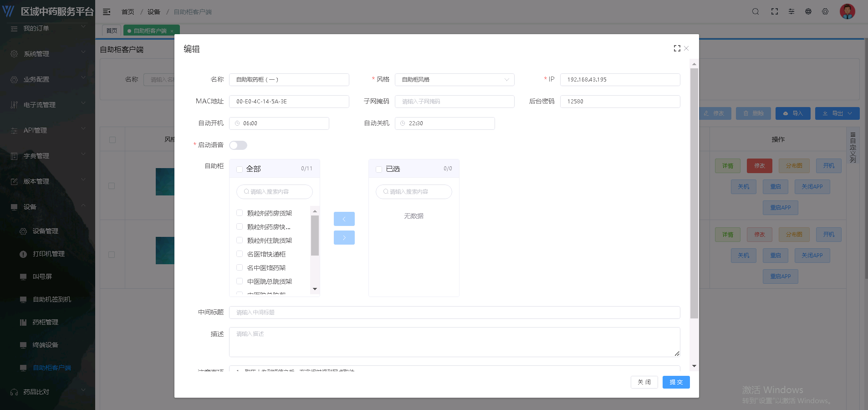Click 设备 in the breadcrumb

154,12
